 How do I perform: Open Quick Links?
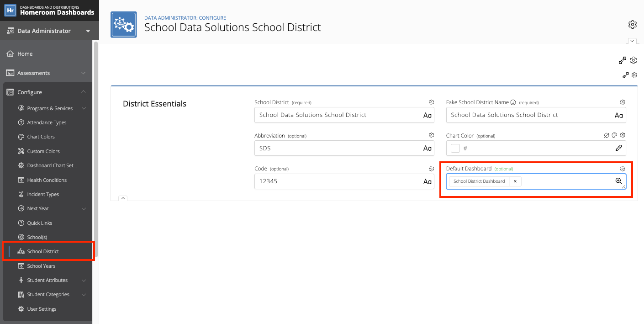[x=40, y=223]
